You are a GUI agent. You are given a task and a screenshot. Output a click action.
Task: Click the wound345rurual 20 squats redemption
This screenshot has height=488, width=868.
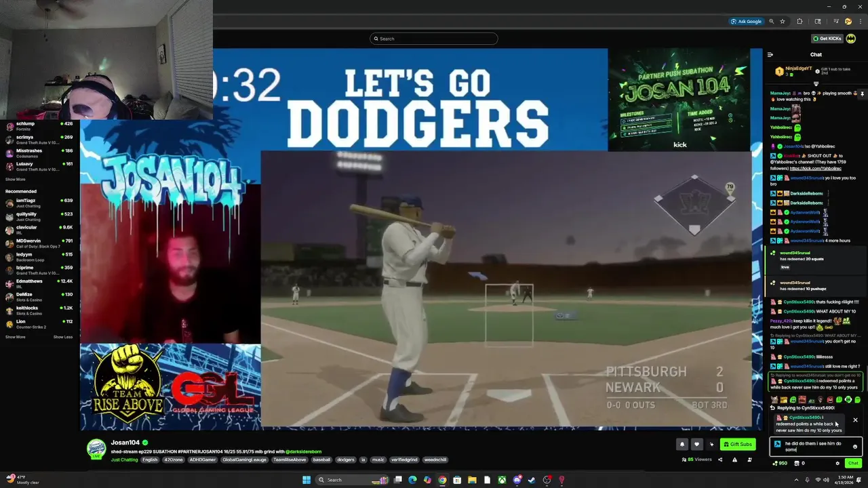[814, 260]
